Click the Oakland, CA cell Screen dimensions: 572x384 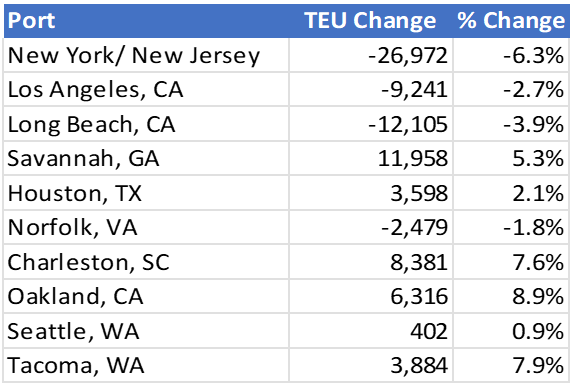click(x=146, y=296)
